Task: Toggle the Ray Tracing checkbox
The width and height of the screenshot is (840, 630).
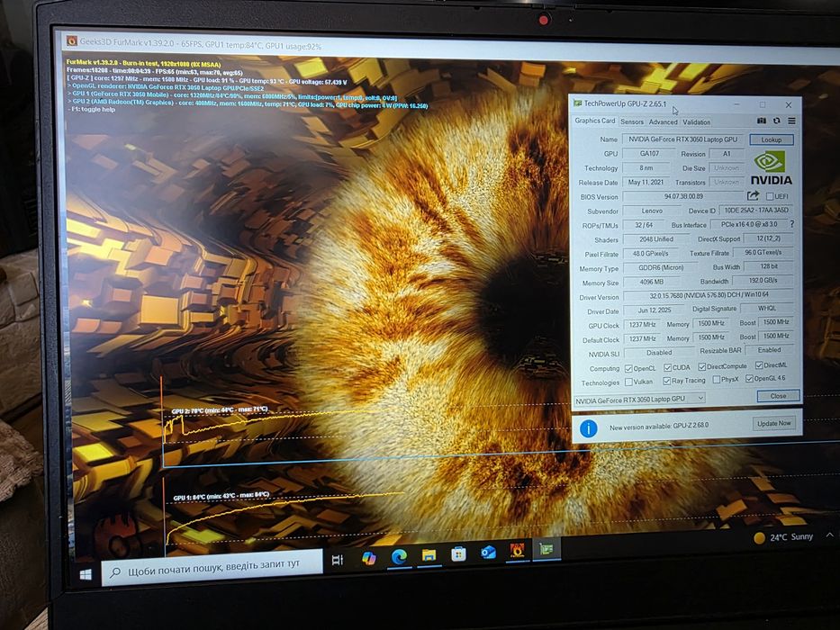Action: tap(666, 381)
